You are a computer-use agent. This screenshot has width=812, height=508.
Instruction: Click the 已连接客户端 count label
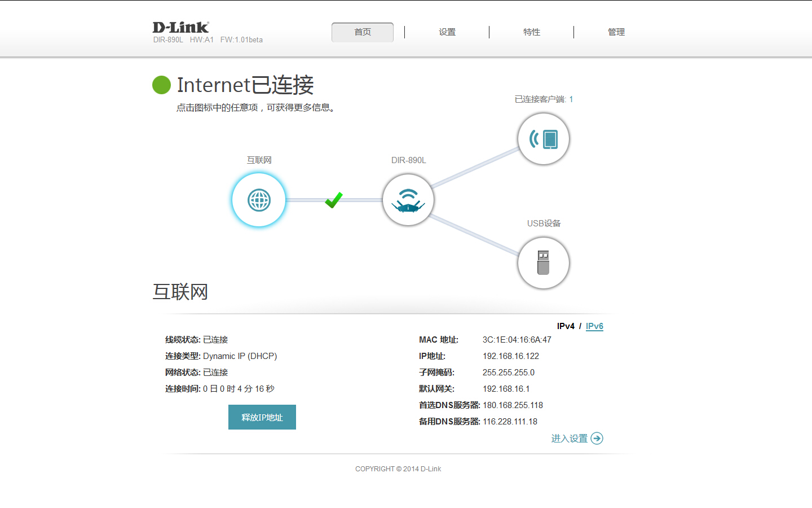(544, 99)
